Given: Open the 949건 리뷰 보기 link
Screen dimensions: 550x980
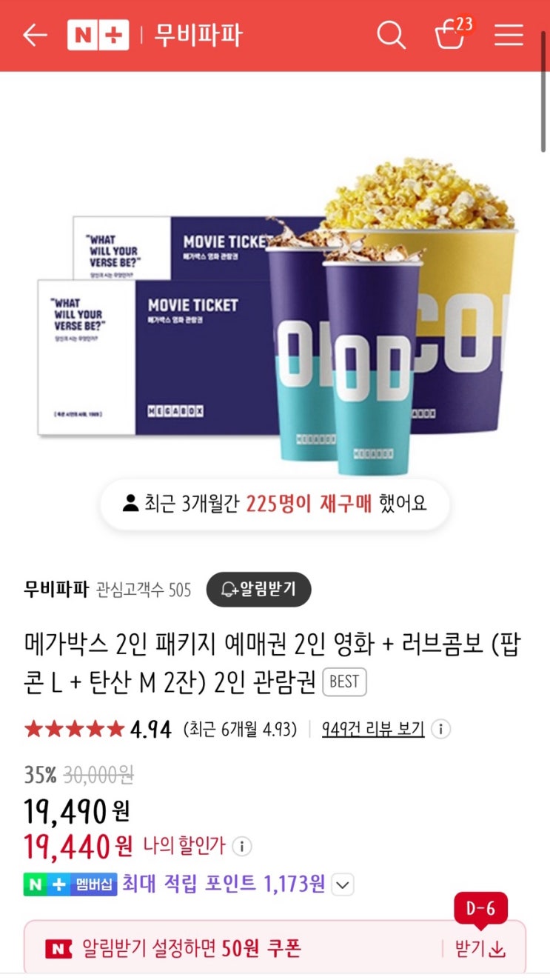Looking at the screenshot, I should [373, 729].
